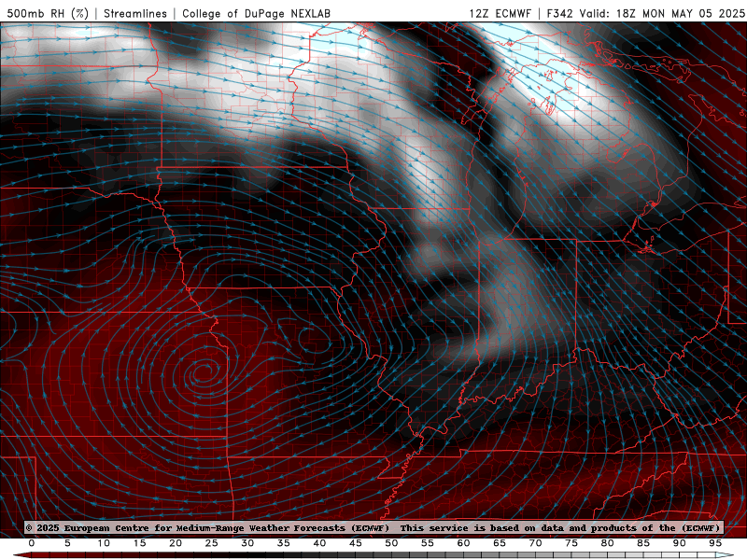Click the "F342" forecast hour label
The image size is (747, 560).
(559, 13)
